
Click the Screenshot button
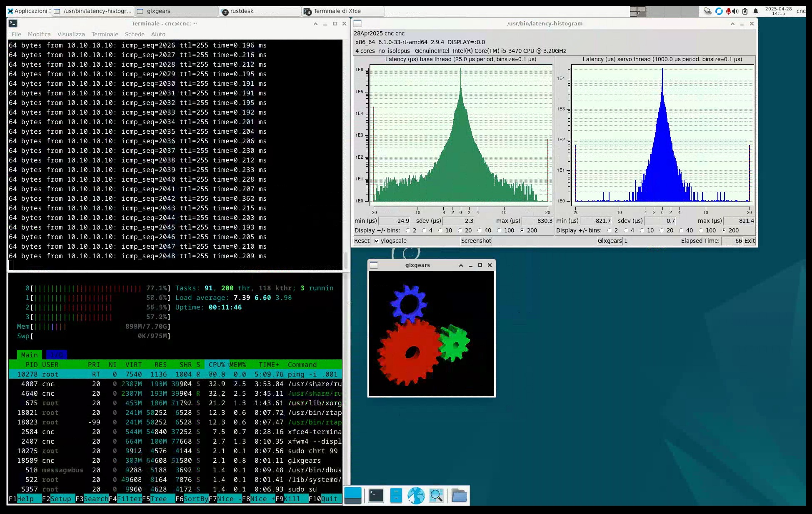pyautogui.click(x=476, y=241)
